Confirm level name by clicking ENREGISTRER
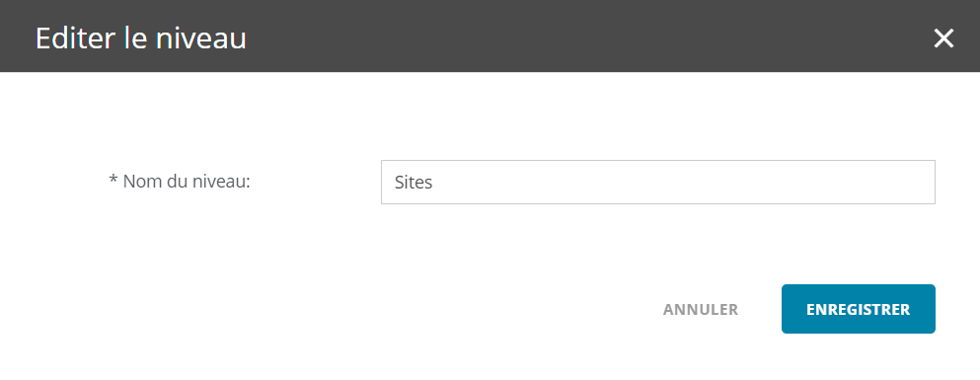The image size is (980, 380). click(x=859, y=309)
